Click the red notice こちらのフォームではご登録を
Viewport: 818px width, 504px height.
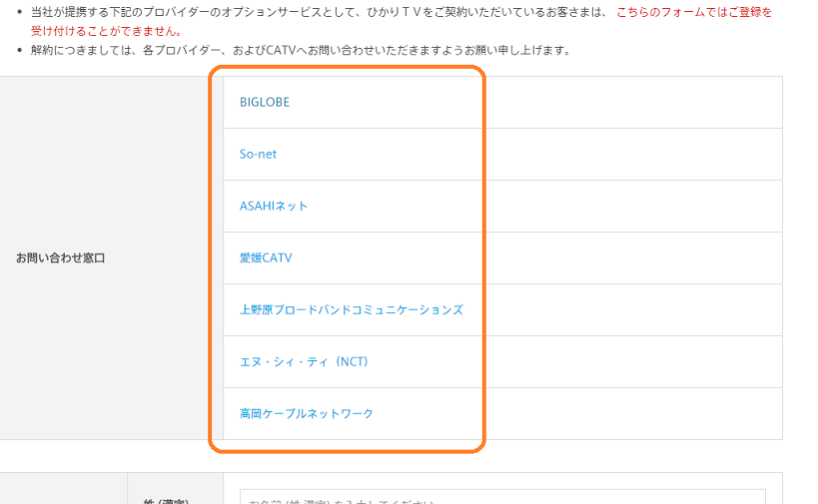pyautogui.click(x=694, y=12)
